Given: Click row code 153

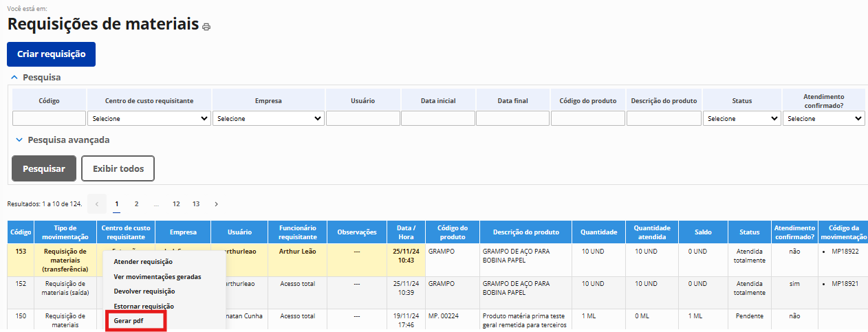Looking at the screenshot, I should tap(21, 252).
